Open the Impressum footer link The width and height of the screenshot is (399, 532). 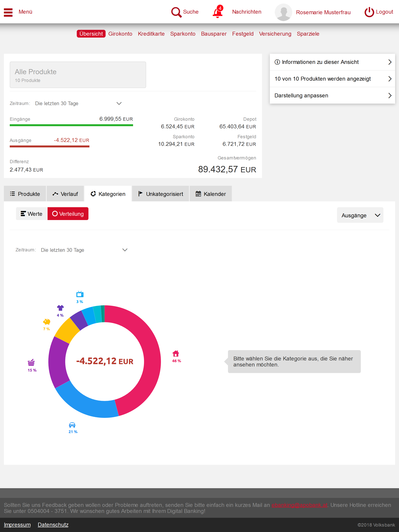point(17,525)
